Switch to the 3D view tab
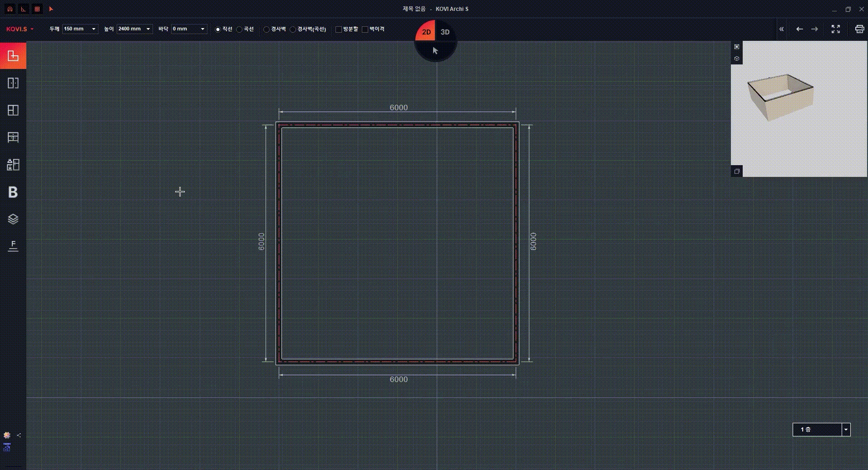The width and height of the screenshot is (868, 470). 445,32
